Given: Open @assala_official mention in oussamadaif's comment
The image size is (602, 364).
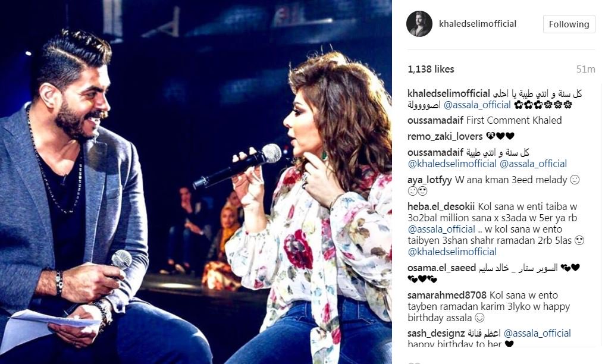Looking at the screenshot, I should [x=533, y=164].
